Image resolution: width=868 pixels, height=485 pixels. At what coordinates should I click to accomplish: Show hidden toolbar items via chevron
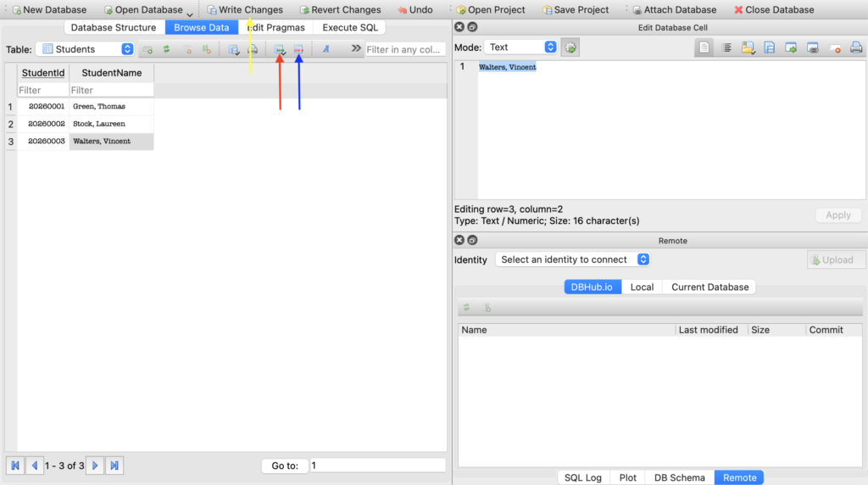point(356,49)
